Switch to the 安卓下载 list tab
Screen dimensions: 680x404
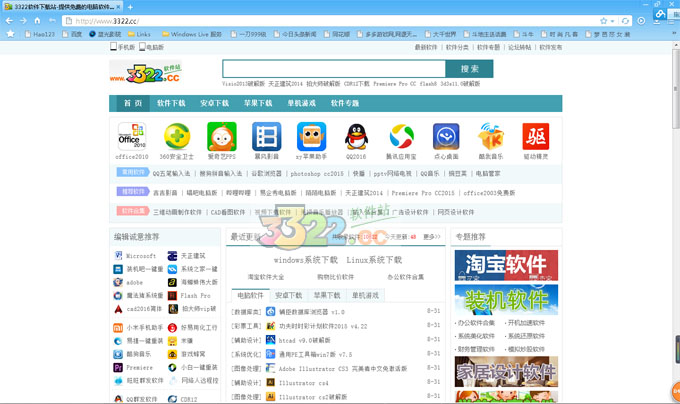point(289,296)
